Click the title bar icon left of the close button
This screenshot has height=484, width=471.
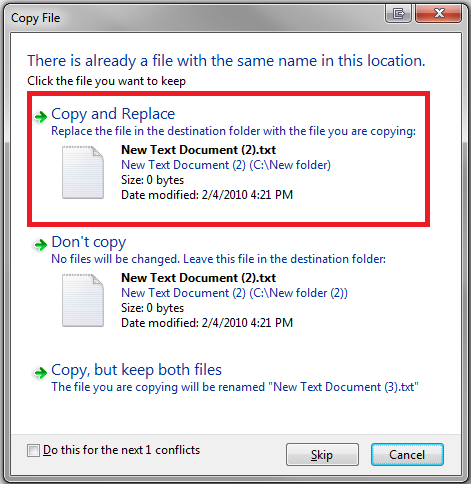pyautogui.click(x=398, y=14)
